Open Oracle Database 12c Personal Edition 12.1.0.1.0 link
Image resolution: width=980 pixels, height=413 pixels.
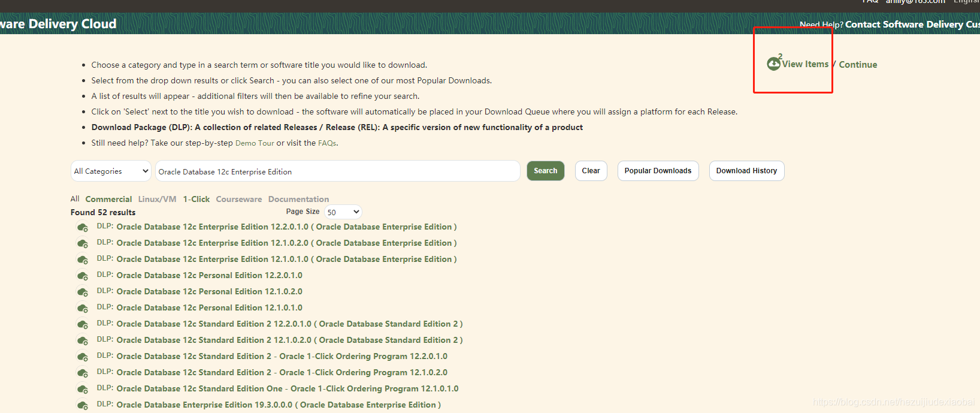[209, 308]
